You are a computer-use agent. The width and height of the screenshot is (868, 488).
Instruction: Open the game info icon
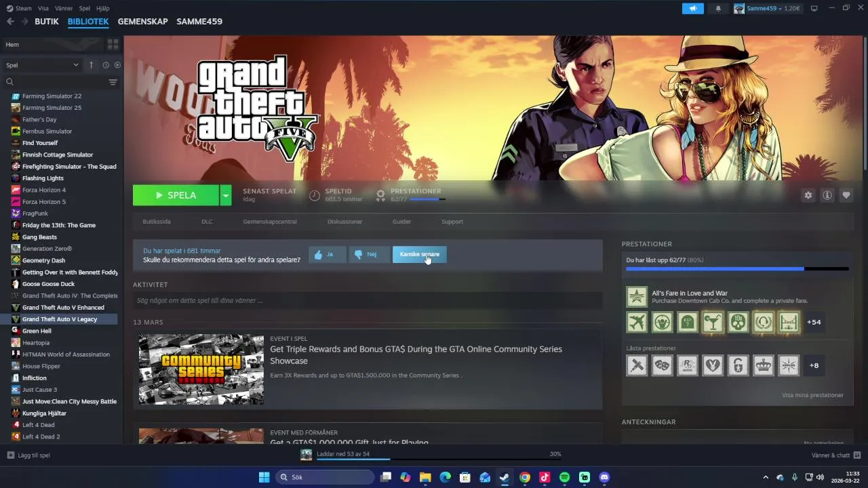(x=827, y=195)
